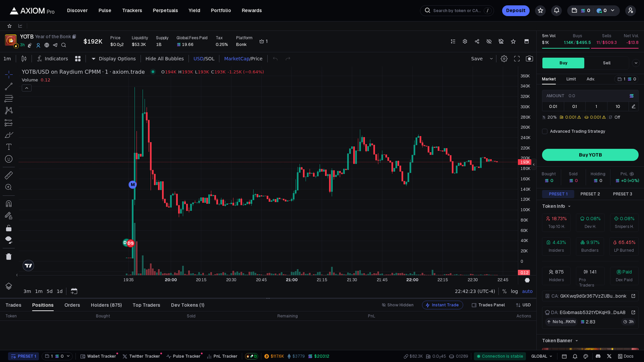Open the object tree layers icon
644x362 pixels.
click(x=9, y=286)
